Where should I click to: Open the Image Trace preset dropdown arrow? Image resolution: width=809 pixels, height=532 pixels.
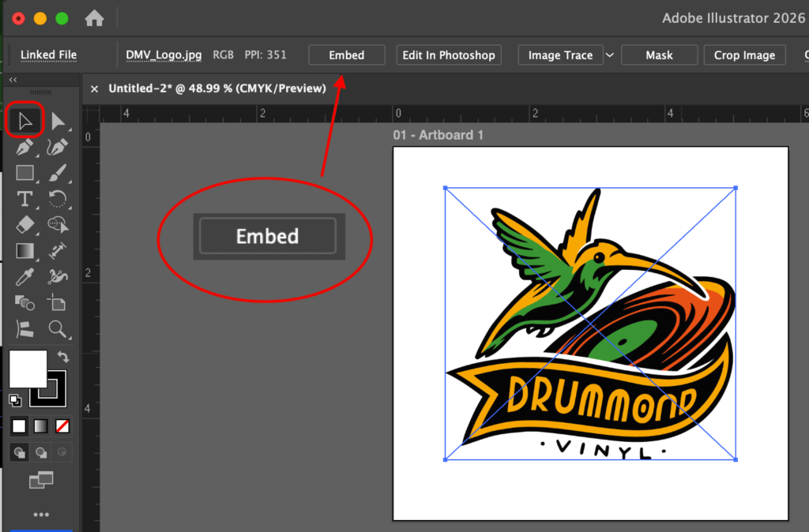tap(609, 55)
